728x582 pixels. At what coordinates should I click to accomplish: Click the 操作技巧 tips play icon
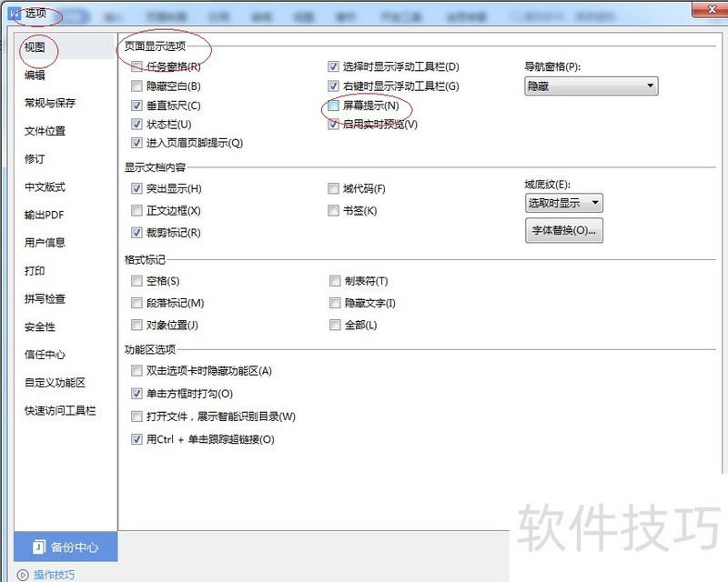pyautogui.click(x=22, y=575)
